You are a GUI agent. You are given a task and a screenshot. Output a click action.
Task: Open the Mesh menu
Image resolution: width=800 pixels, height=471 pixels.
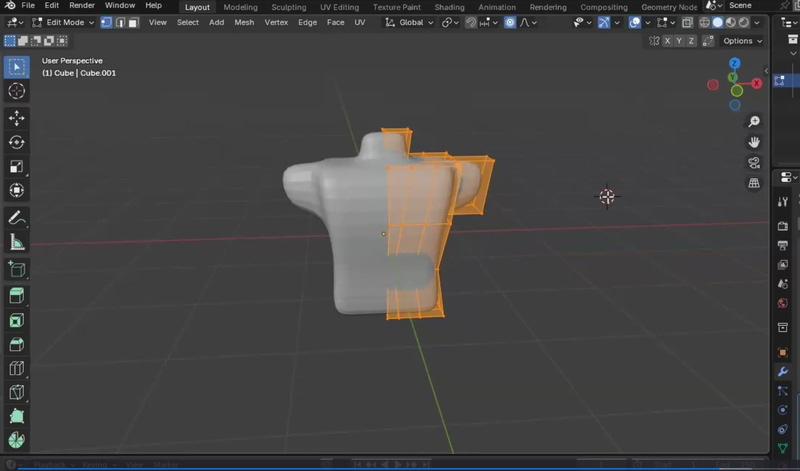click(244, 22)
